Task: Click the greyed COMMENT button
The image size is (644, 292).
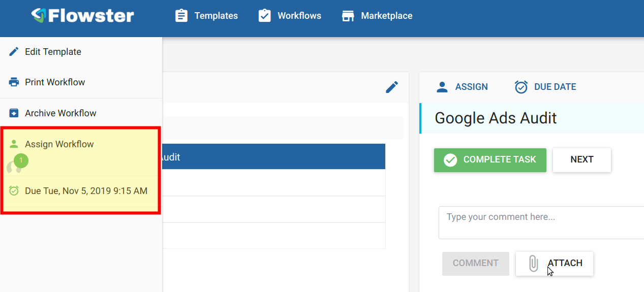Action: [x=475, y=264]
